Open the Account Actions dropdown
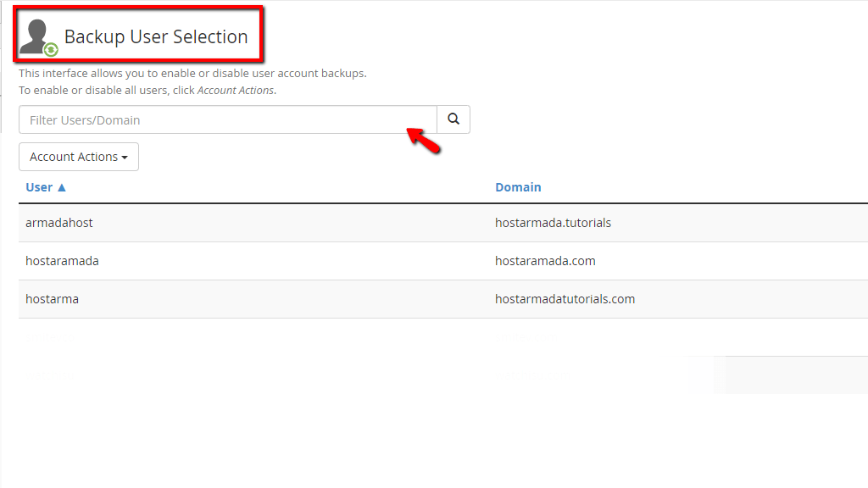Screen dimensions: 868x488 coord(79,157)
